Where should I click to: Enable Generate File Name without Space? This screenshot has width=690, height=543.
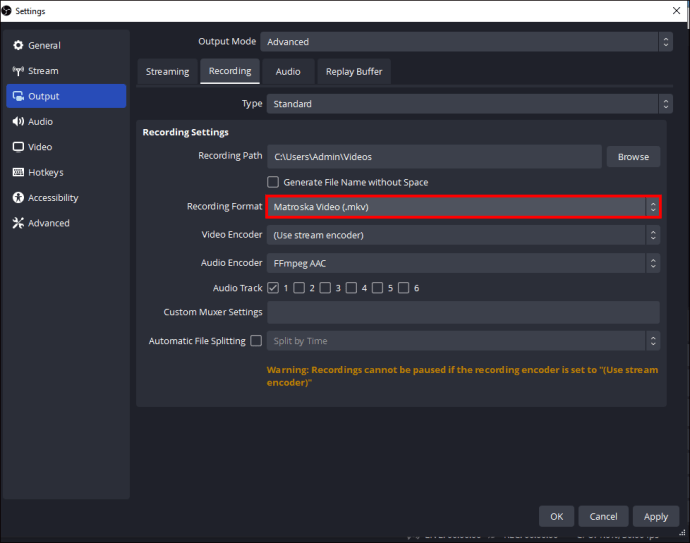(x=273, y=182)
